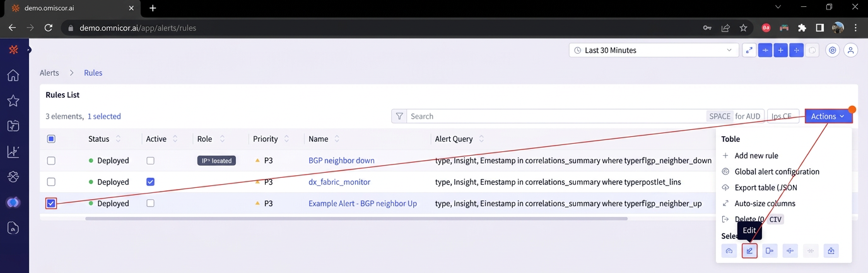The image size is (868, 273).
Task: Toggle Active checkbox for Example Alert row
Action: [x=150, y=204]
